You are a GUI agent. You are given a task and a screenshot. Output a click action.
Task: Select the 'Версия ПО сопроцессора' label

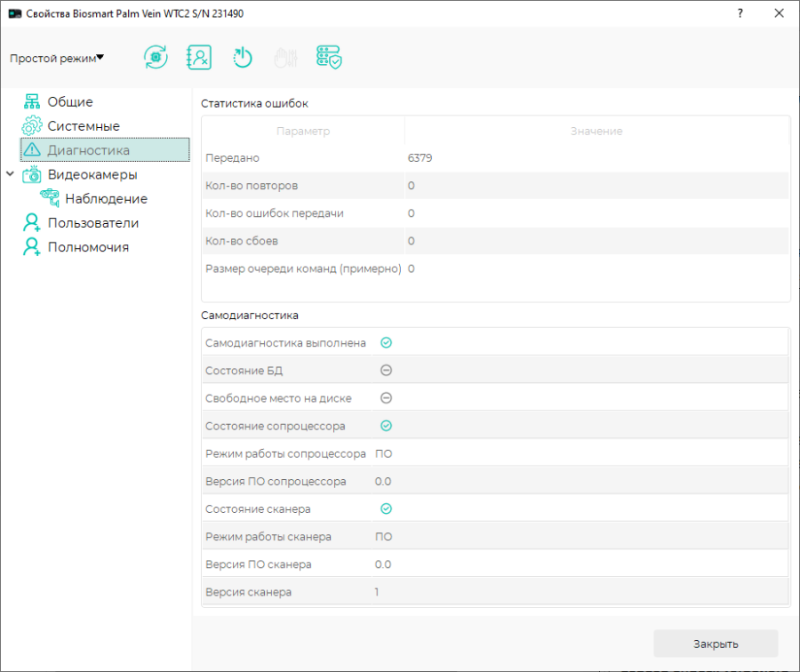(x=276, y=481)
